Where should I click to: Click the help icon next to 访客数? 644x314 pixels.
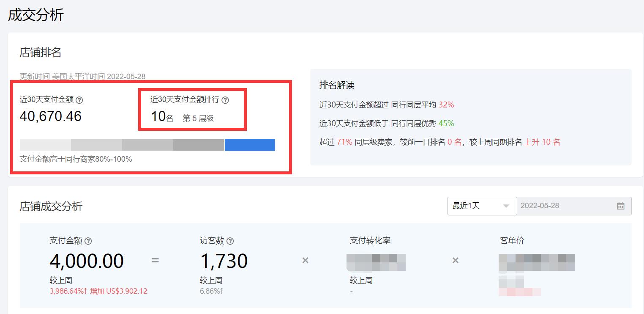point(230,241)
